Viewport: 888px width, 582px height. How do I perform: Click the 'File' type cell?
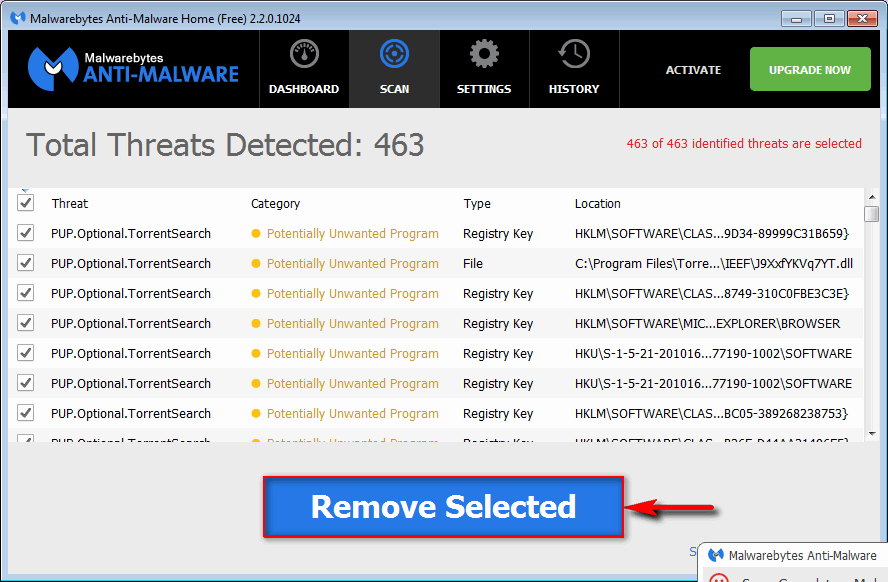tap(473, 264)
